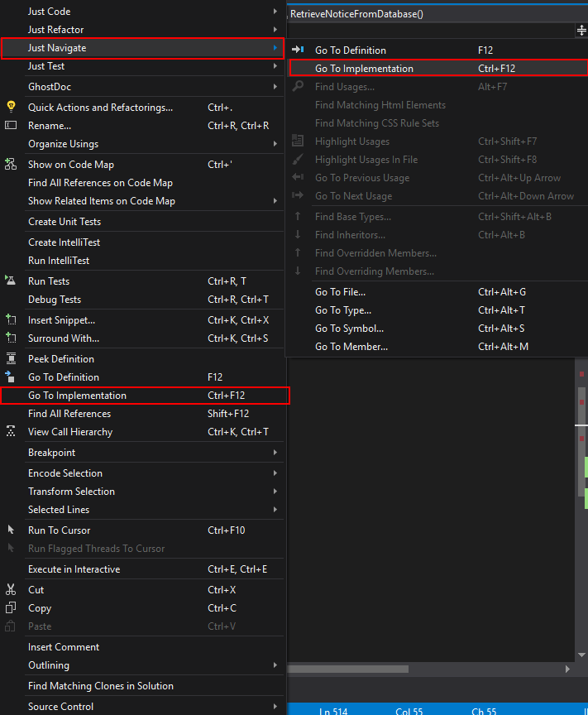The height and width of the screenshot is (715, 588).
Task: Click the editor split handle at top right
Action: [581, 31]
